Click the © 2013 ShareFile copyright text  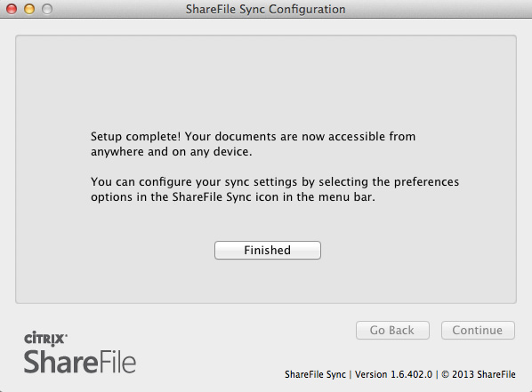479,374
